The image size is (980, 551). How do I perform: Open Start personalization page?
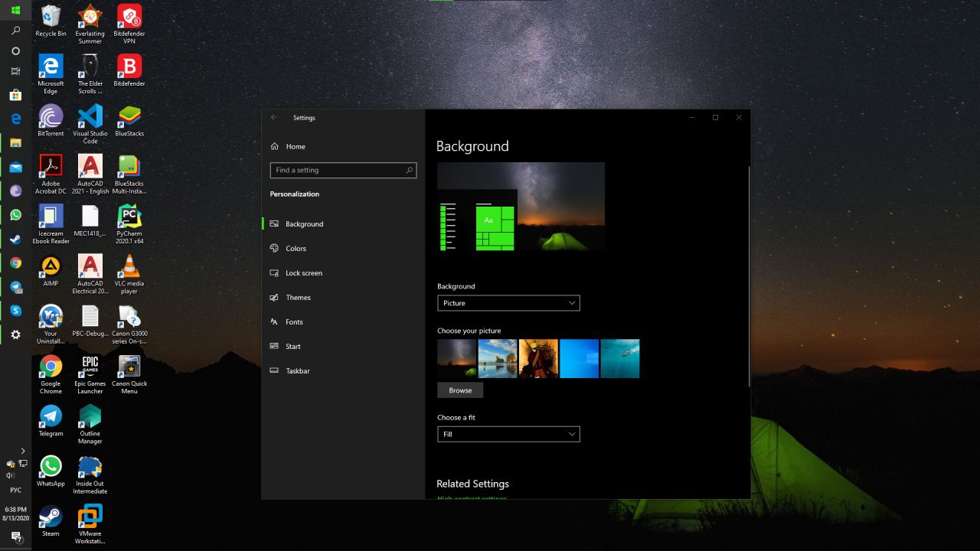(343, 347)
